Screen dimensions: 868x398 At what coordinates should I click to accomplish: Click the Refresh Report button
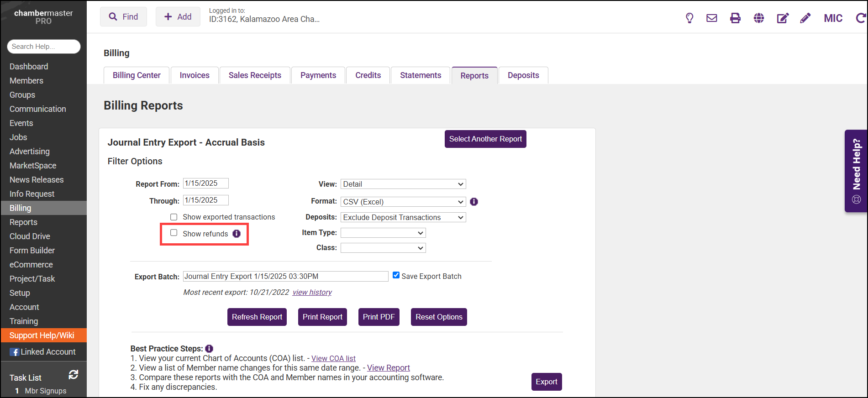tap(257, 317)
